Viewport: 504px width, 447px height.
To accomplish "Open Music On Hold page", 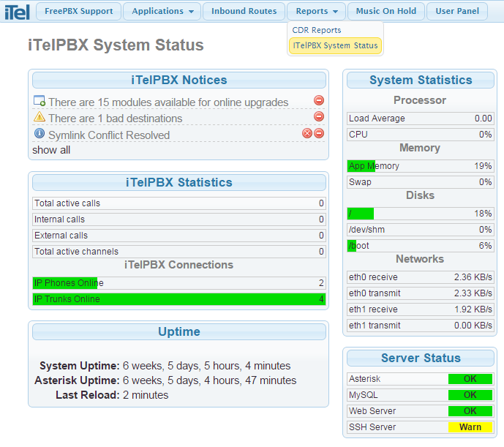I will (386, 11).
